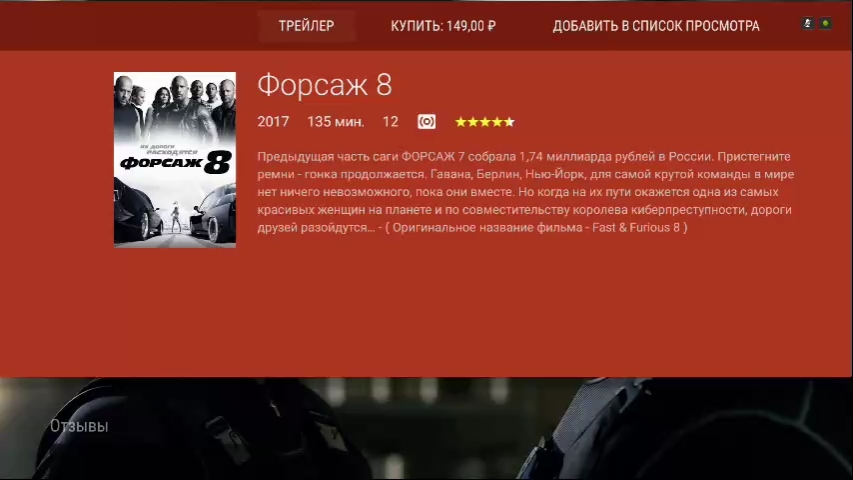Click the muted microphone status icon

tap(808, 23)
